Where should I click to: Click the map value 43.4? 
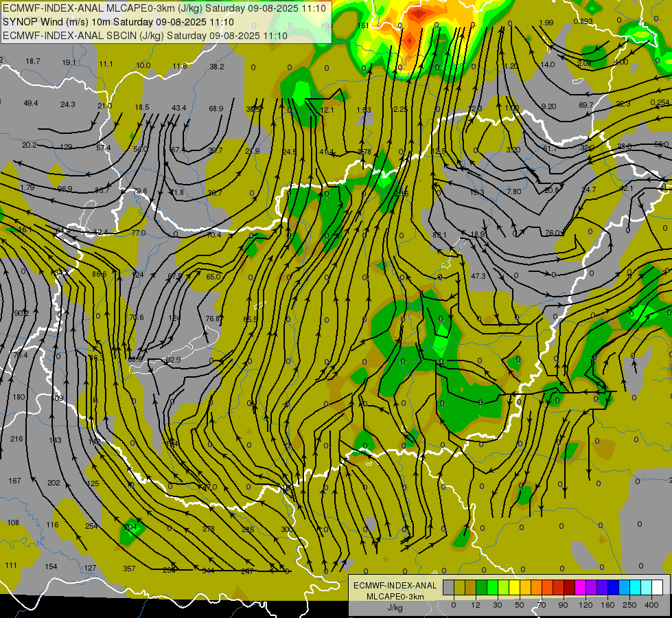[178, 108]
